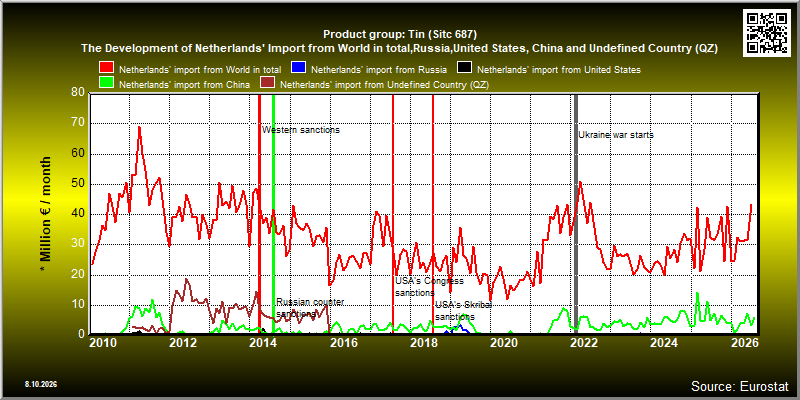The width and height of the screenshot is (800, 400).
Task: Click the x-axis year 2026
Action: pos(744,342)
